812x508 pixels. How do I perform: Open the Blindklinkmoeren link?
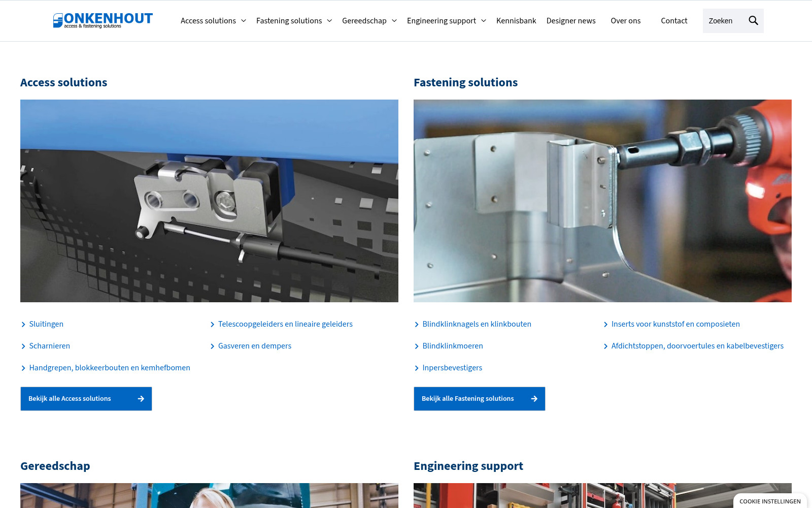(x=453, y=346)
